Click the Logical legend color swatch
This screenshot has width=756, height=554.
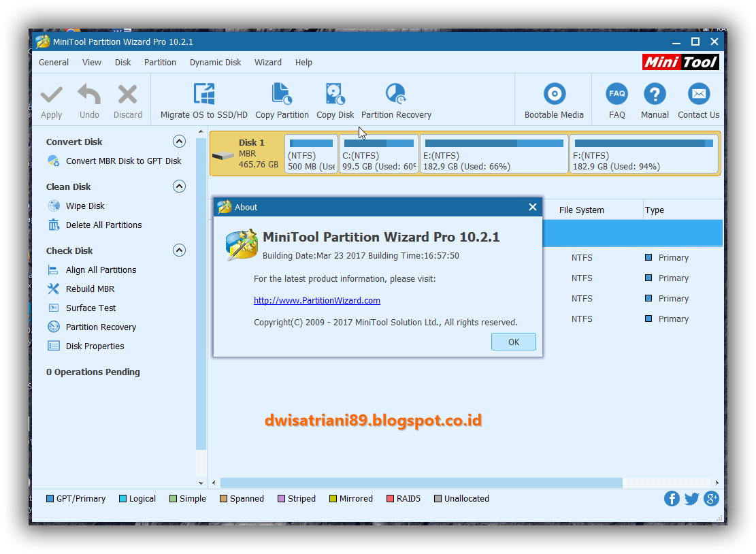(122, 499)
